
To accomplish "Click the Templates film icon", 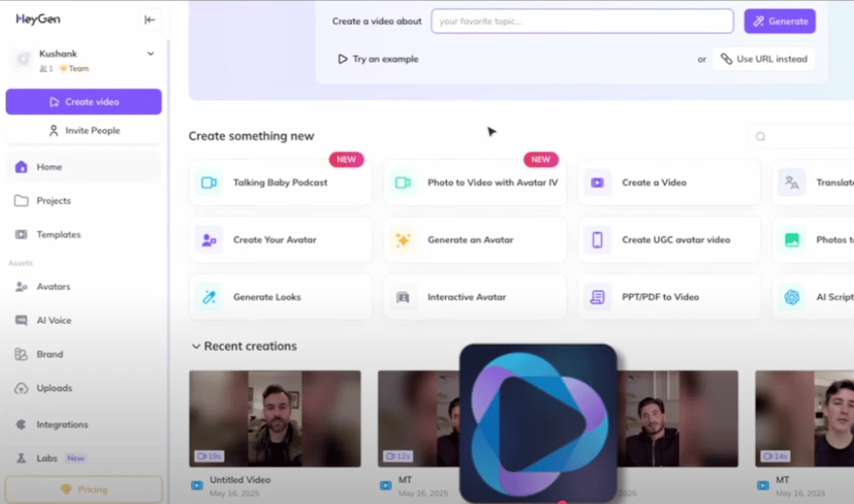I will [x=21, y=234].
